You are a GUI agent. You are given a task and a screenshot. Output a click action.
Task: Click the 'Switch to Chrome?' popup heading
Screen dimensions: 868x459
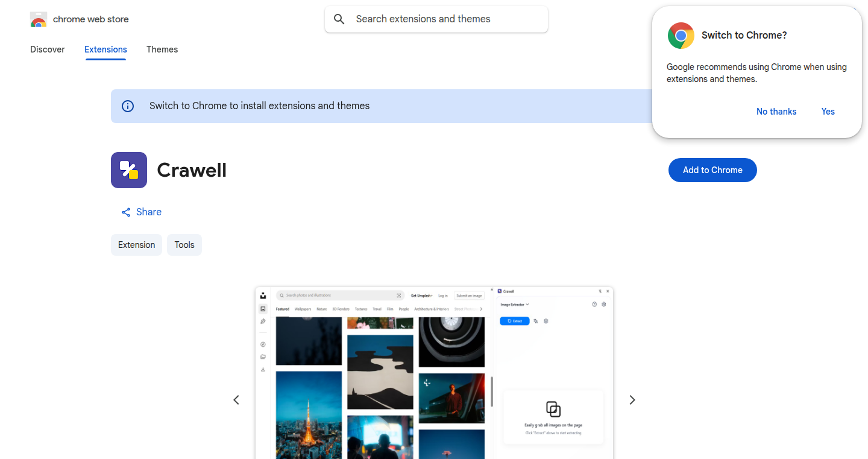744,36
